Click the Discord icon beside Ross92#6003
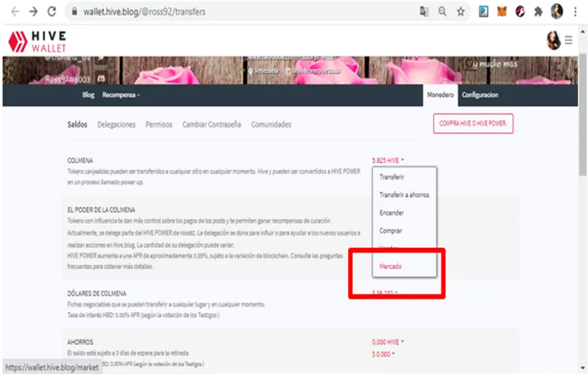The width and height of the screenshot is (588, 374). 101,79
